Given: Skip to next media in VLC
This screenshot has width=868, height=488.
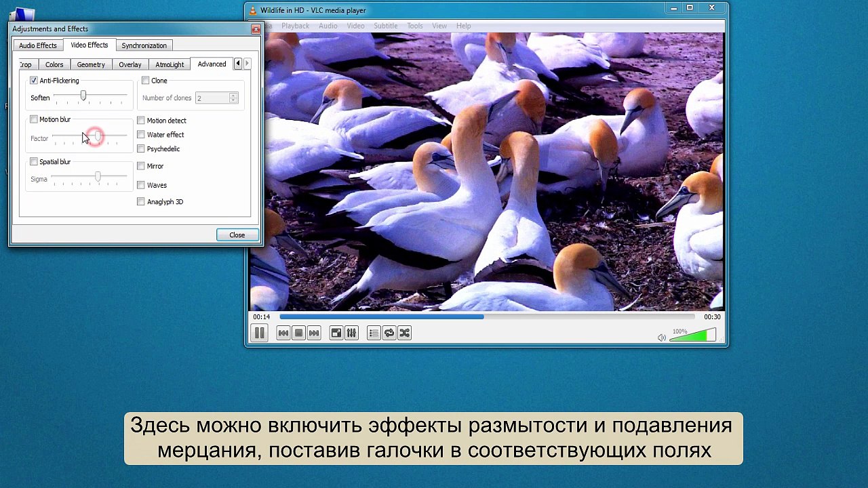Looking at the screenshot, I should point(313,333).
